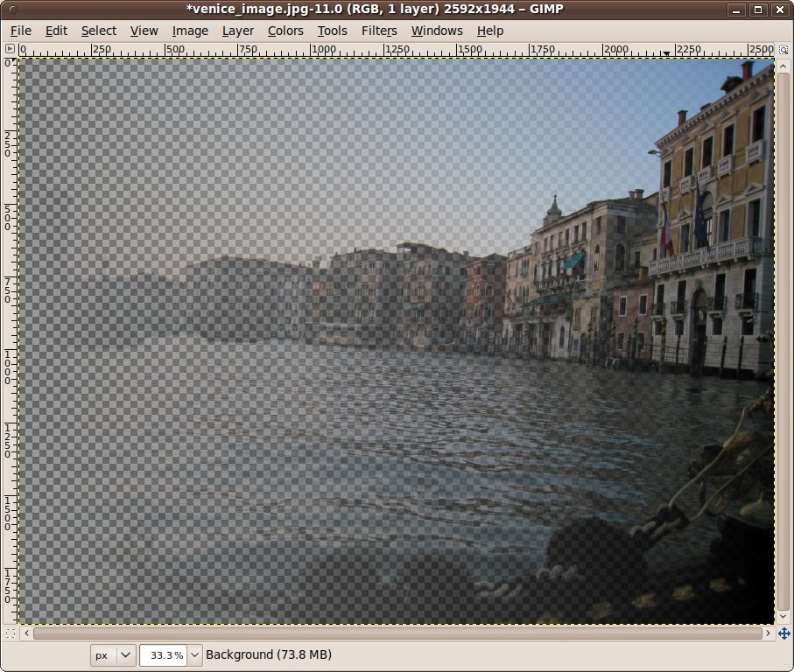
Task: Click the window menu icon in title bar
Action: coord(12,9)
